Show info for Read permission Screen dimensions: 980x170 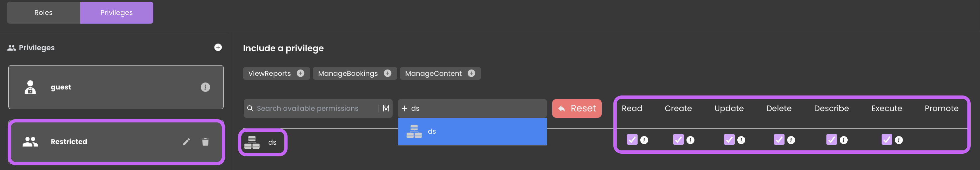tap(644, 140)
